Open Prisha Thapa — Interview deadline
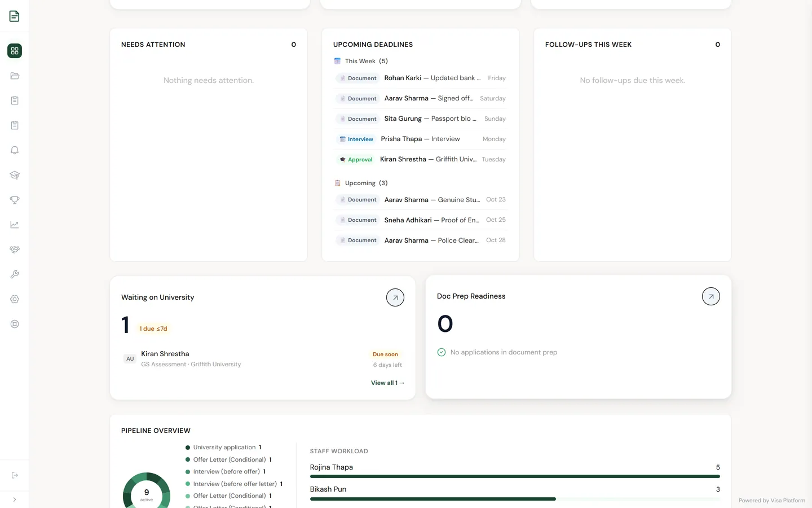 point(421,139)
